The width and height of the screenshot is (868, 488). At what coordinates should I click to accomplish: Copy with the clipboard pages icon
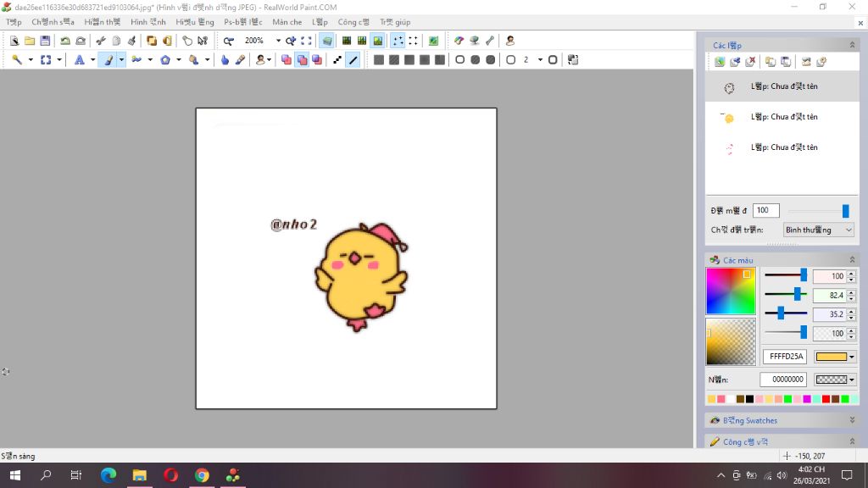tap(116, 41)
